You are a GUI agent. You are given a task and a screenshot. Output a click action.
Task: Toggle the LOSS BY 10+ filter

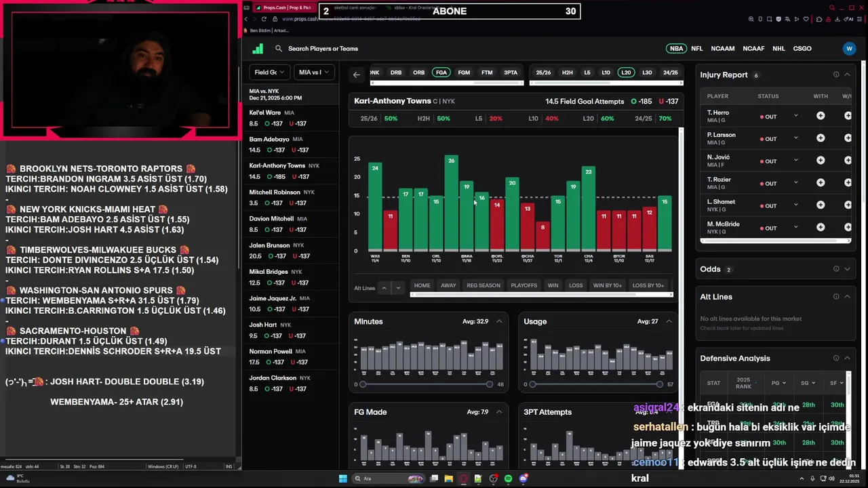click(648, 285)
